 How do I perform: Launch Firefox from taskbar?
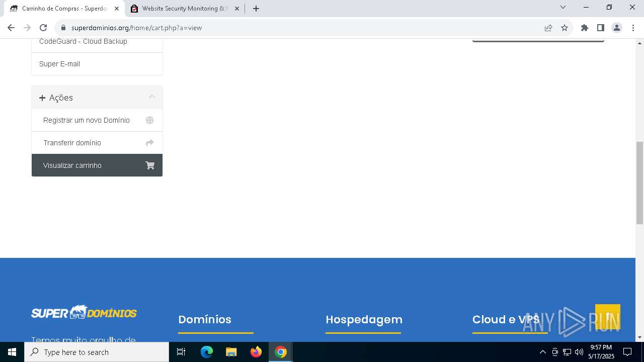(256, 352)
